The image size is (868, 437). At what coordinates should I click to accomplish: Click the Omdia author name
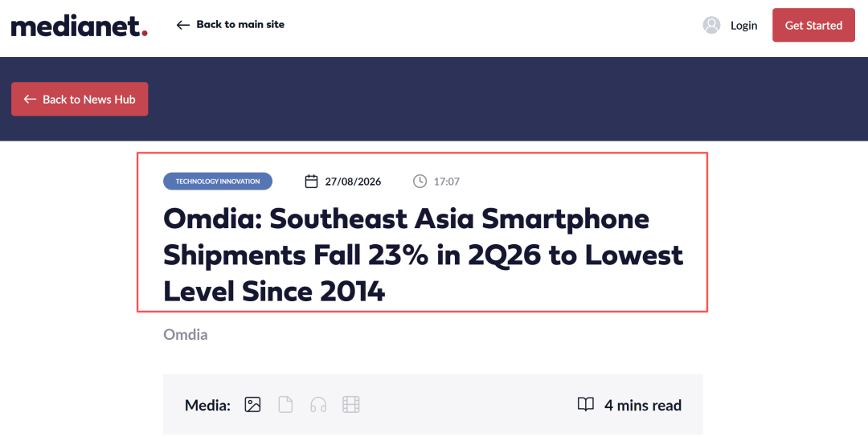coord(186,335)
